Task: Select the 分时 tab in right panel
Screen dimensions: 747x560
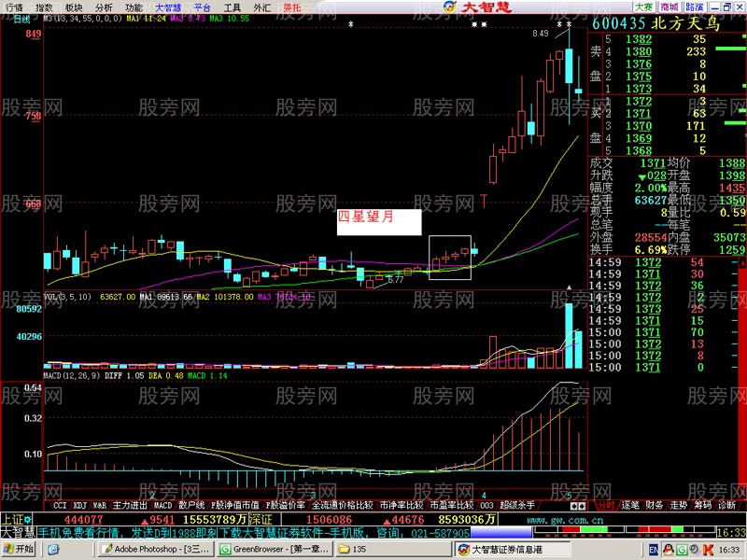Action: [x=606, y=505]
